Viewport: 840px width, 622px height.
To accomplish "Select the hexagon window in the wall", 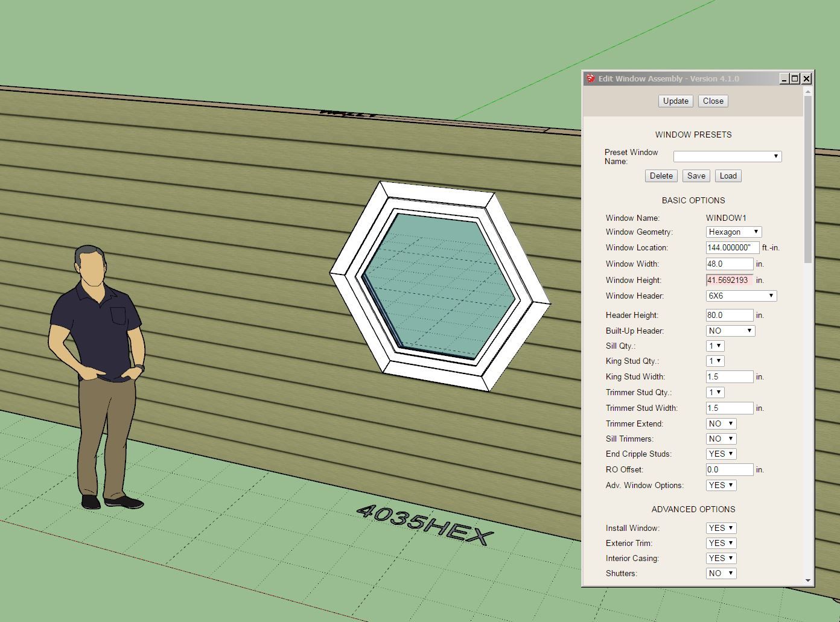I will tap(440, 286).
